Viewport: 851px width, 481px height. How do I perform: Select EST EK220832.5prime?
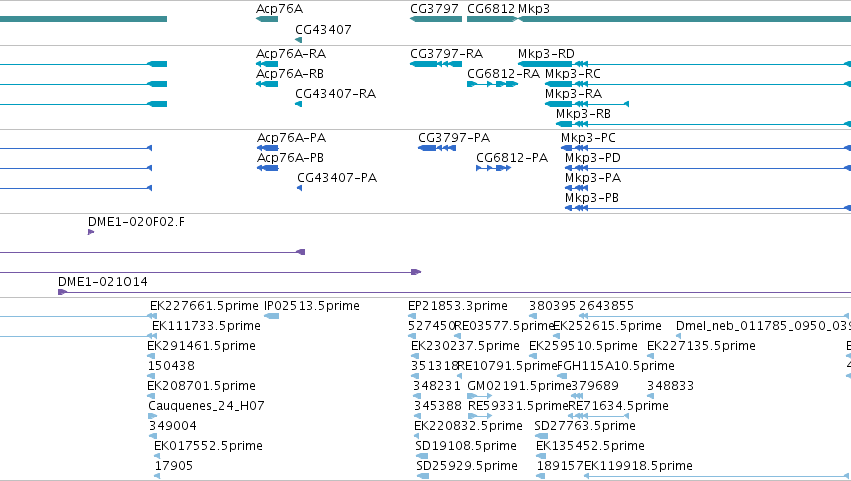(468, 426)
